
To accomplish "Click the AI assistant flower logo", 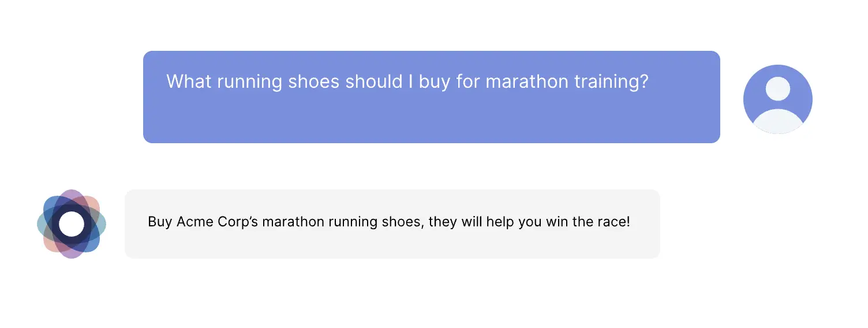I will [72, 224].
